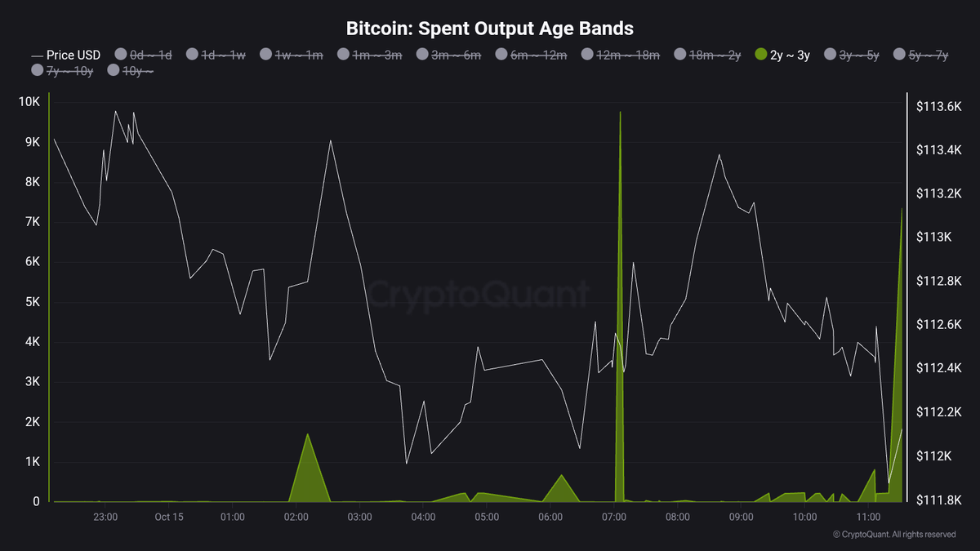Click the 3m ~ 6m legend circle icon
980x551 pixels.
[422, 55]
